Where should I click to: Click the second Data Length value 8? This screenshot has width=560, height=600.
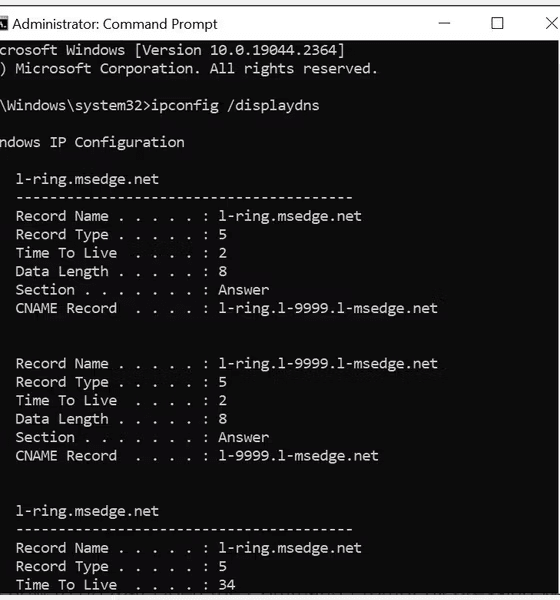coord(222,419)
